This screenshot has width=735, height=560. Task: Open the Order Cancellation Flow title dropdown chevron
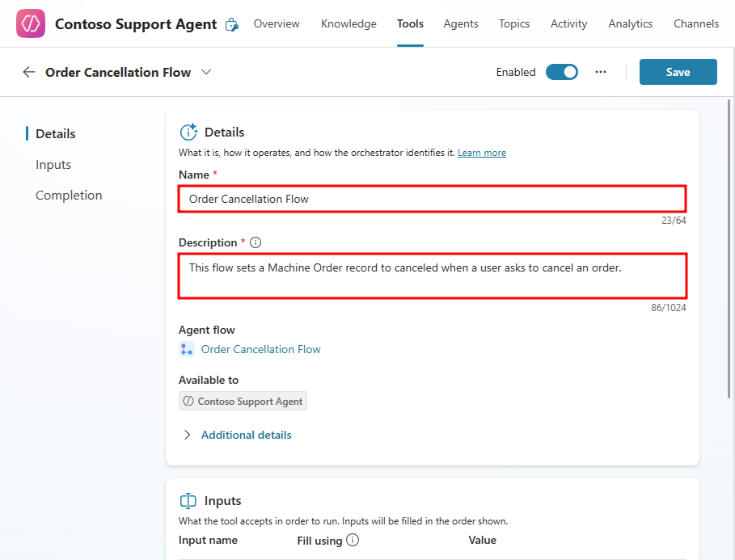click(206, 72)
